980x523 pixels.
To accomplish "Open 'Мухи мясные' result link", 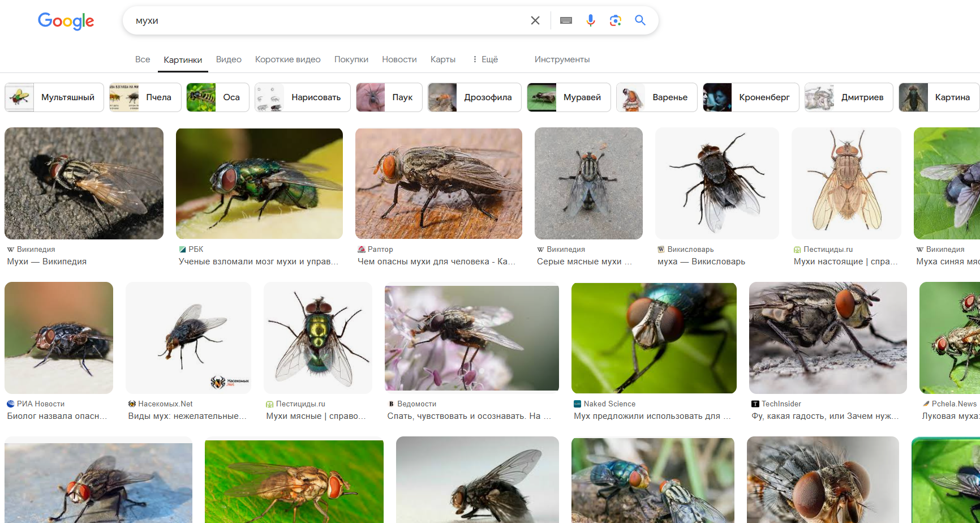I will coord(316,416).
